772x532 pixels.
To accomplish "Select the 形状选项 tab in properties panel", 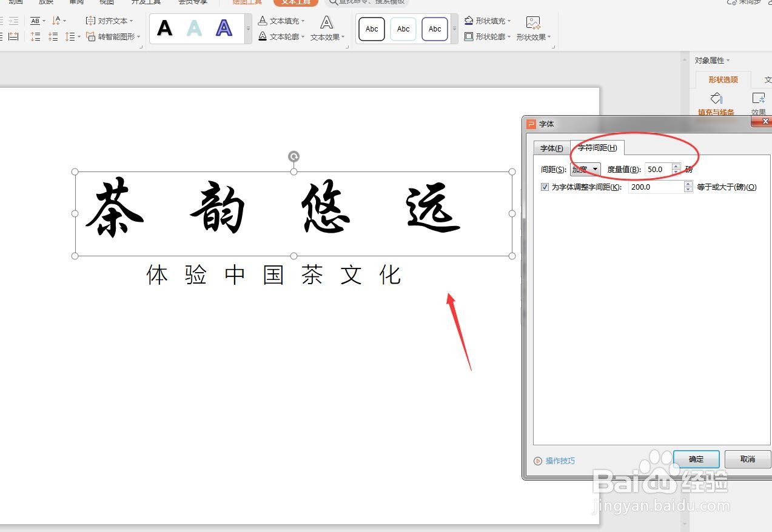I will (723, 80).
